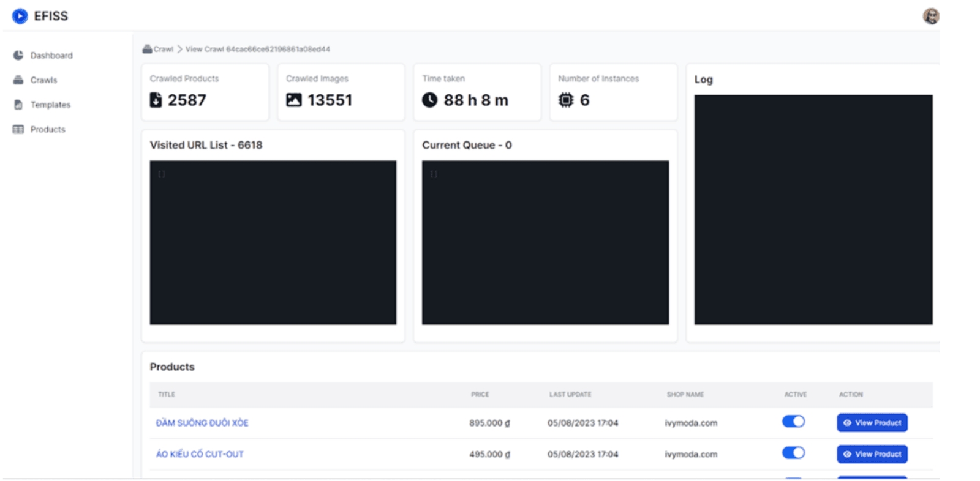This screenshot has height=481, width=980.
Task: Click the Crawls sidebar icon
Action: tap(18, 80)
